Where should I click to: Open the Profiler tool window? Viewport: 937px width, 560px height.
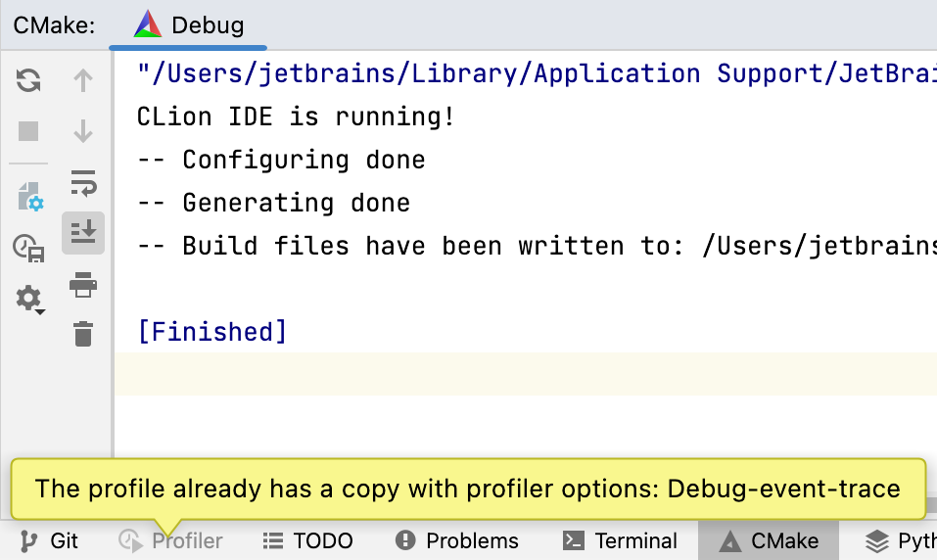171,540
